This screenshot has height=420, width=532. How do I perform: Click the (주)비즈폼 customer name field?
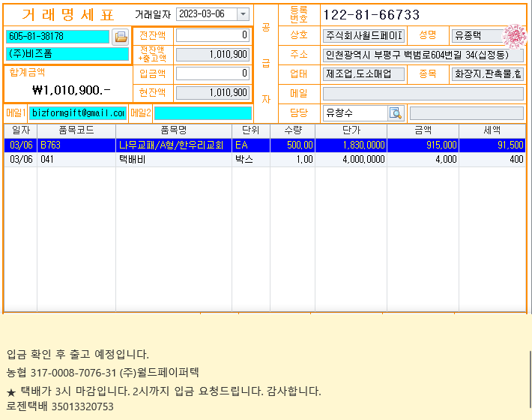[67, 54]
